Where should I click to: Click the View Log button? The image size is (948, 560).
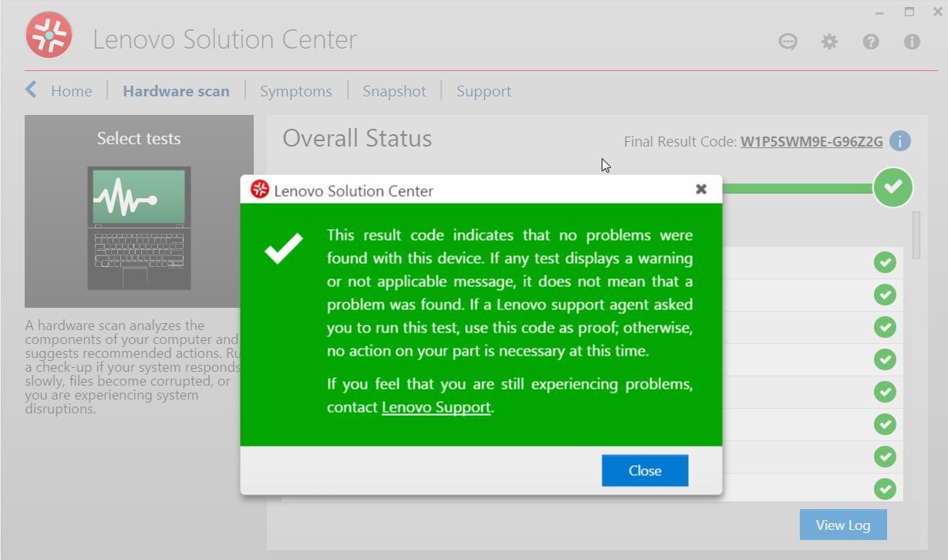coord(843,525)
